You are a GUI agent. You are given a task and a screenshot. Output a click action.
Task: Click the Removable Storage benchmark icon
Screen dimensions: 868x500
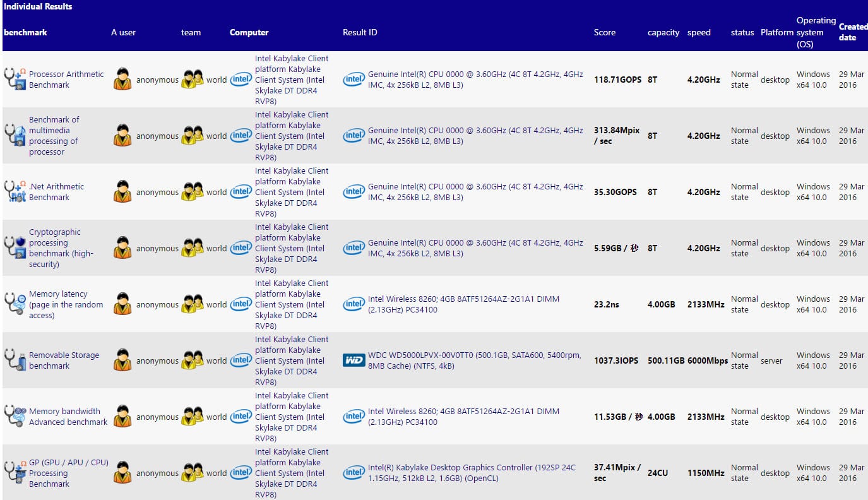tap(15, 360)
